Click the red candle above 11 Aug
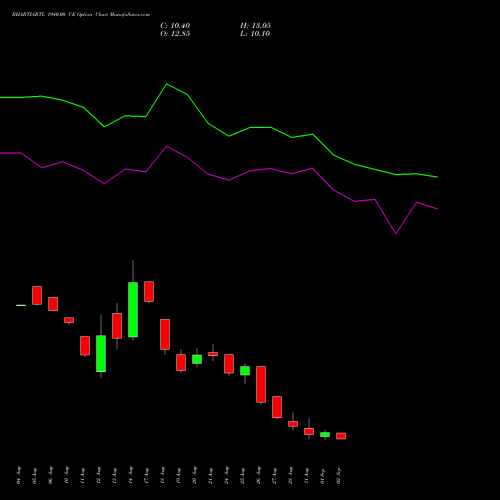500x500 pixels. click(x=85, y=346)
